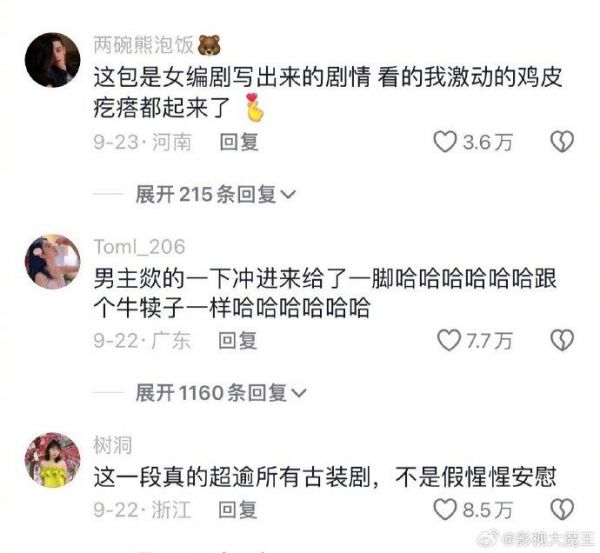Tap the comment text about 女编剧

pyautogui.click(x=328, y=93)
